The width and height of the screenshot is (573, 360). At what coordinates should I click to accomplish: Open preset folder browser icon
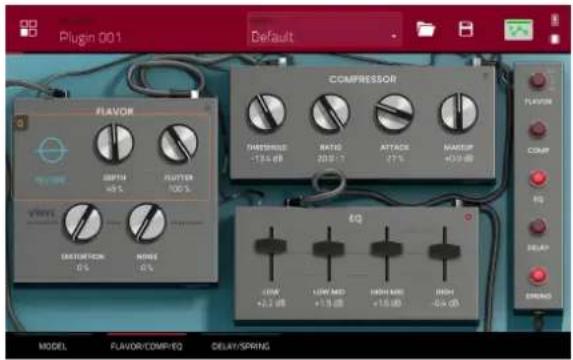click(426, 29)
